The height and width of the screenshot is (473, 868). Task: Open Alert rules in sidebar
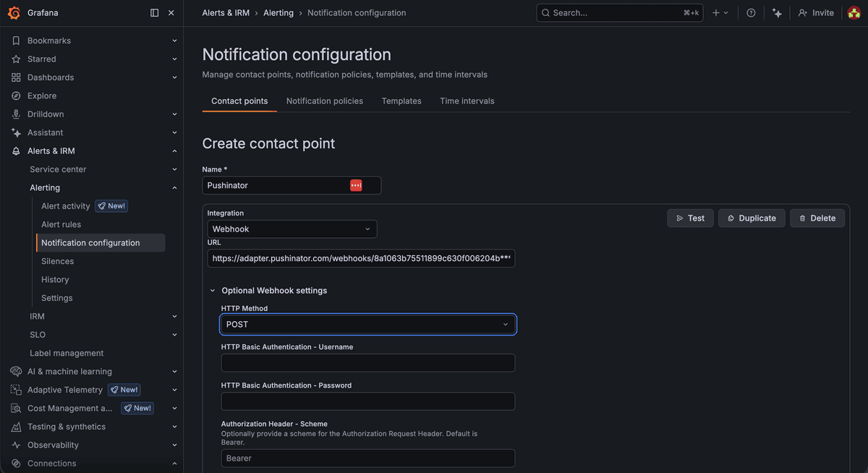[x=61, y=224]
